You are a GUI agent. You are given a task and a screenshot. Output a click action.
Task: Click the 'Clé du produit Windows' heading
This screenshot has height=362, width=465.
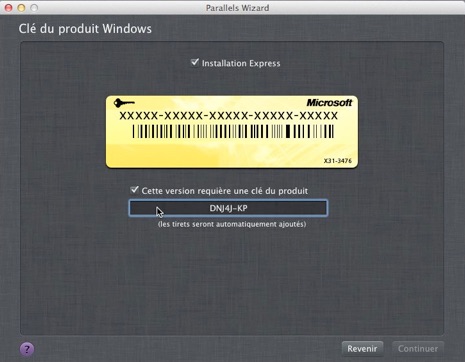pos(85,29)
